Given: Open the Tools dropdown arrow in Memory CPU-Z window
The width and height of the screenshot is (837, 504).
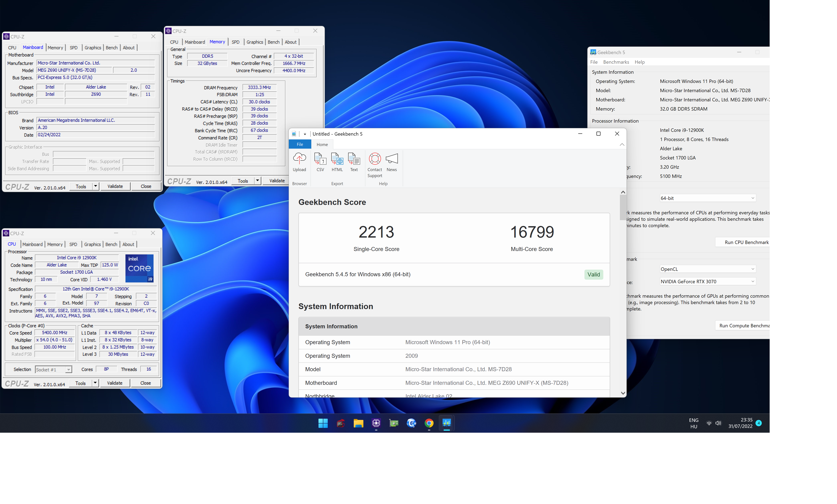Looking at the screenshot, I should click(x=258, y=180).
